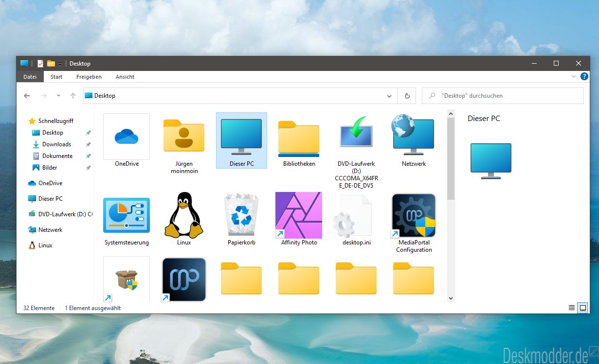Image resolution: width=599 pixels, height=364 pixels.
Task: Open the Ansicht ribbon tab
Action: [x=125, y=77]
